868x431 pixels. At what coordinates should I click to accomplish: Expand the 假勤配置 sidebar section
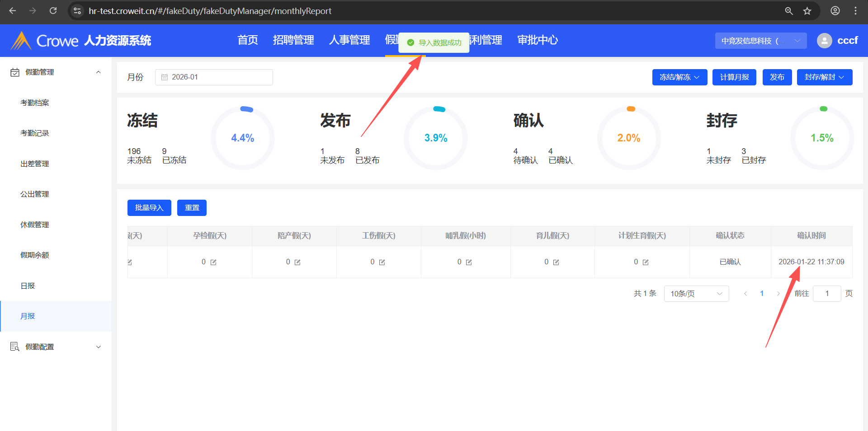[x=98, y=347]
